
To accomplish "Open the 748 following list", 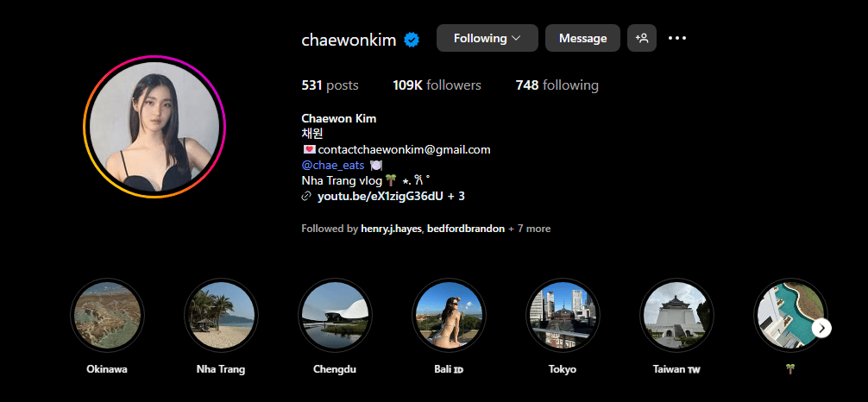I will (557, 85).
